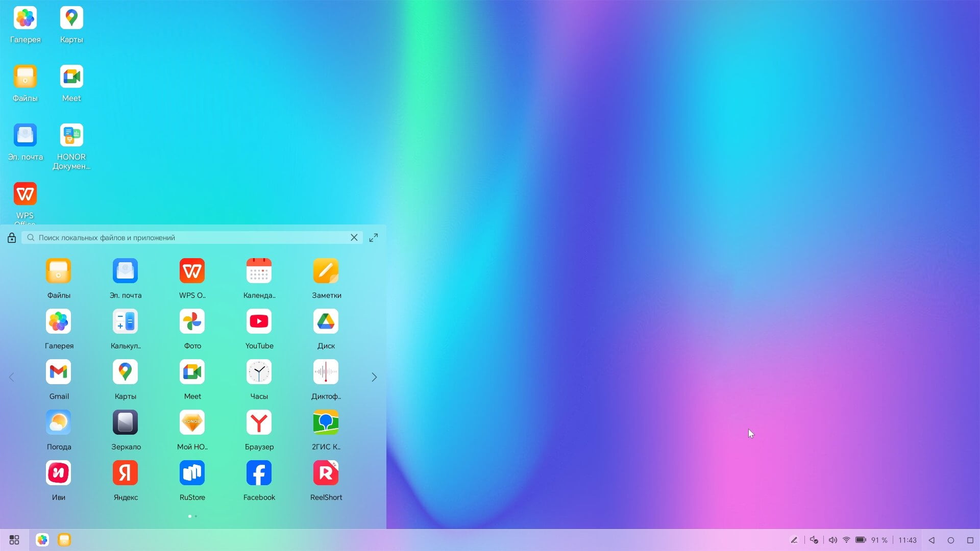Open the Файлы desktop shortcut
The image size is (980, 551).
(x=25, y=83)
